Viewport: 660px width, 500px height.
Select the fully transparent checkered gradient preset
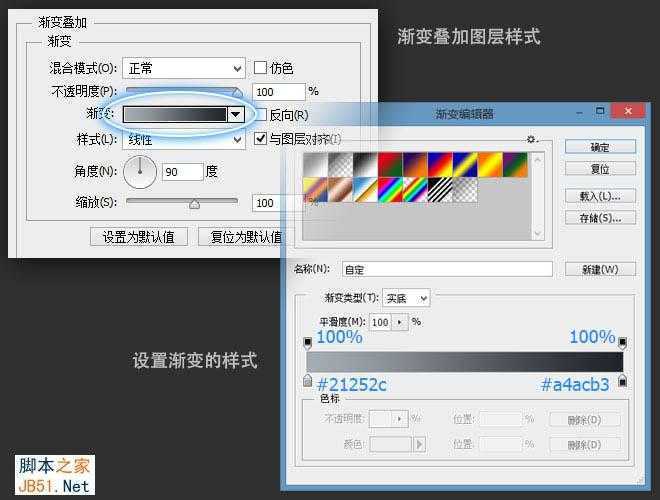(465, 189)
